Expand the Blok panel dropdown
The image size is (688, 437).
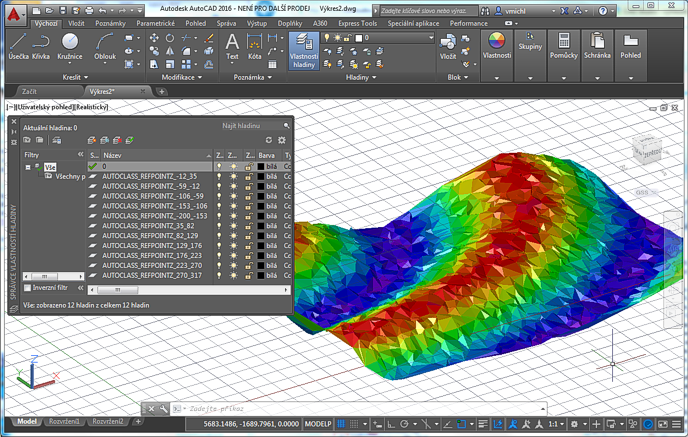coord(458,77)
